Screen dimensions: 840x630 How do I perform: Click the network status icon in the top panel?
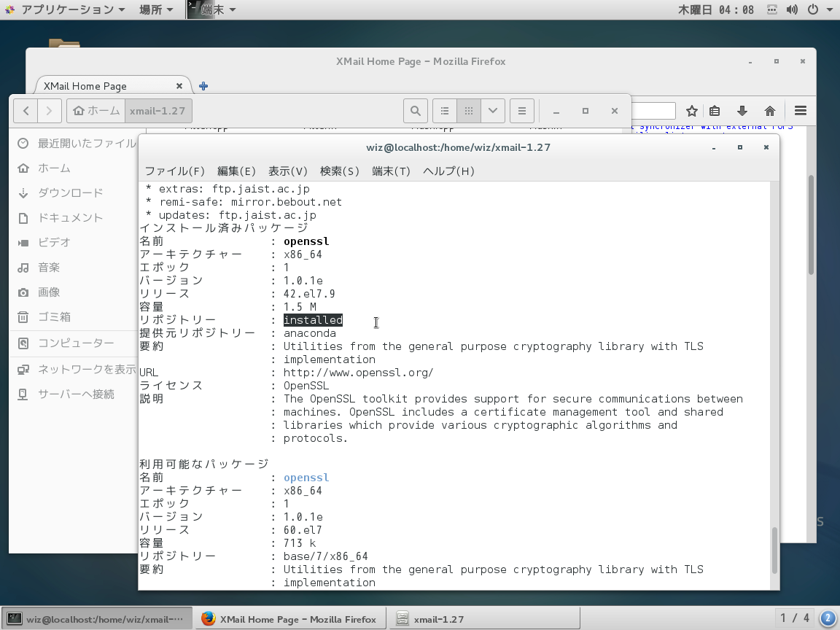pyautogui.click(x=772, y=9)
